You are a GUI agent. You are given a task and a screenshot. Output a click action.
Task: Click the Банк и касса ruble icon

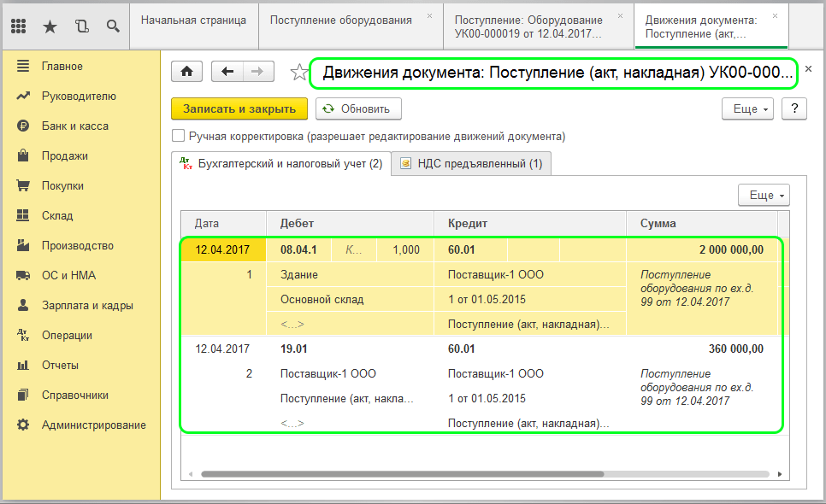click(x=22, y=126)
